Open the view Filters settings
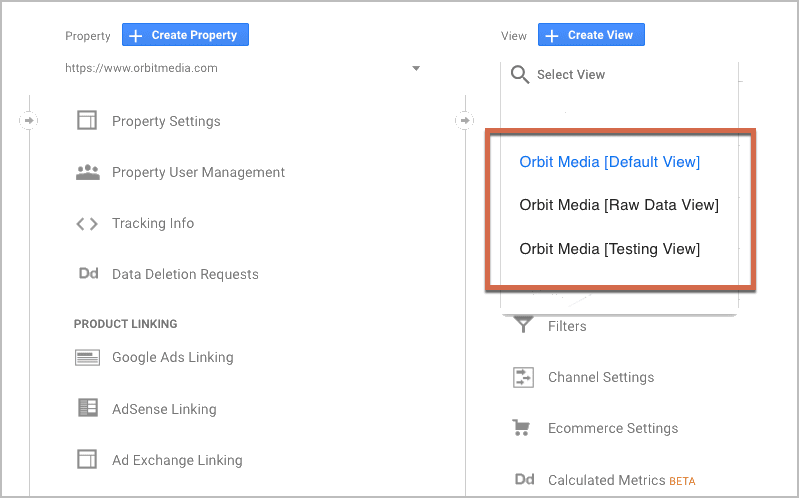Image resolution: width=799 pixels, height=498 pixels. 567,326
